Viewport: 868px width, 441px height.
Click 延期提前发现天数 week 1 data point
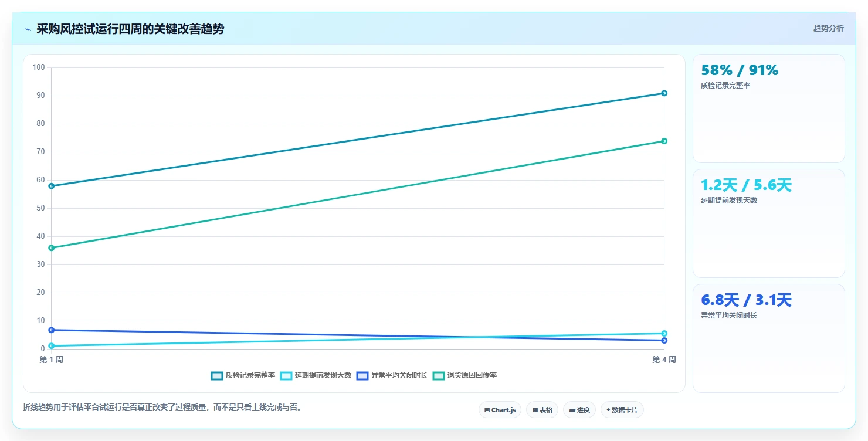(52, 345)
